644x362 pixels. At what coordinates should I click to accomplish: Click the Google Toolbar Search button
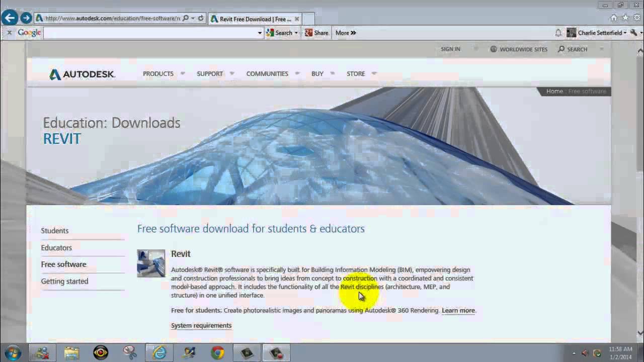tap(279, 33)
